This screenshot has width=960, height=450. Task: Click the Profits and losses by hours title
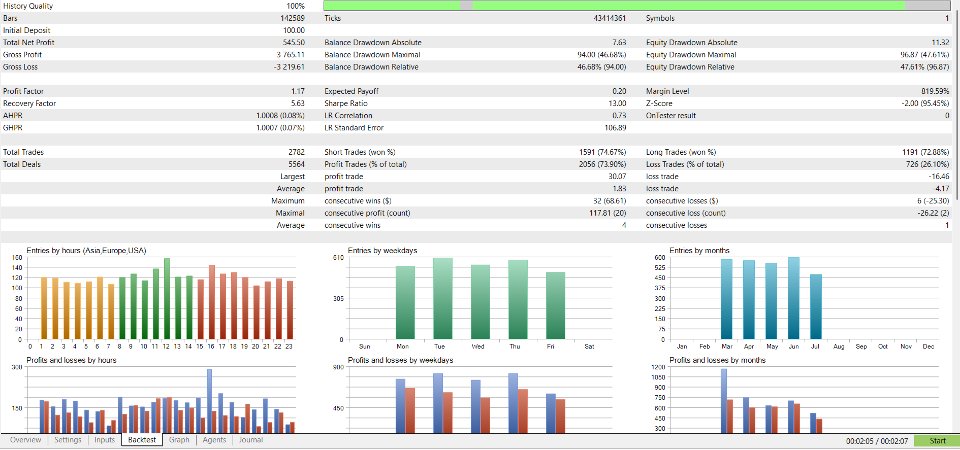(x=72, y=360)
